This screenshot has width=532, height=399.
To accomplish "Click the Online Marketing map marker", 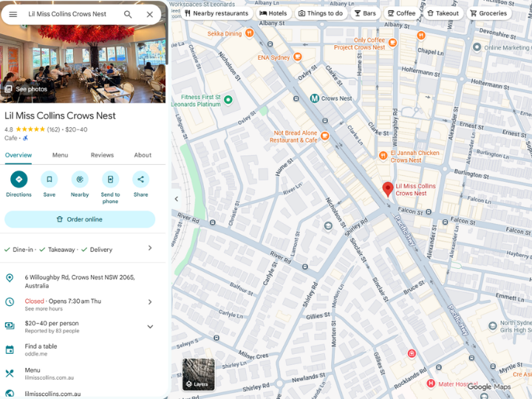I will pyautogui.click(x=477, y=47).
